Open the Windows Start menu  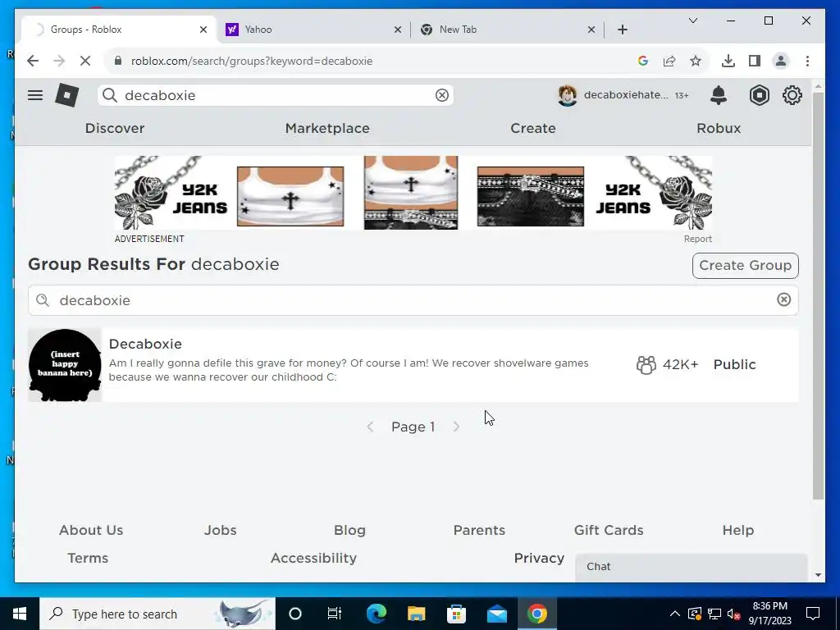point(20,614)
